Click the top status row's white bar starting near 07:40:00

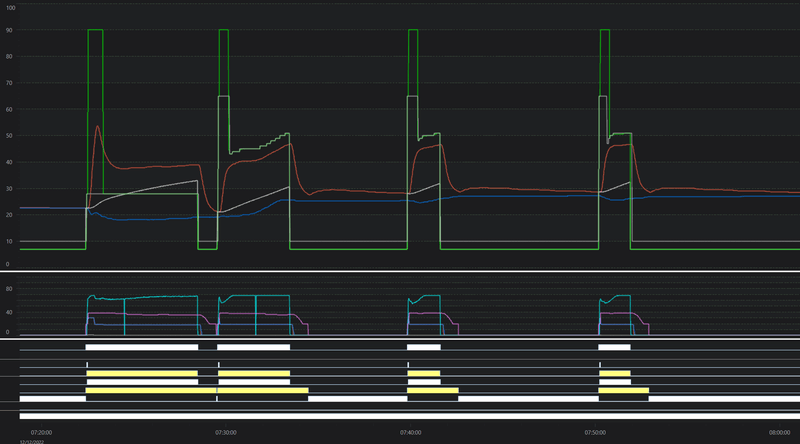pyautogui.click(x=424, y=347)
